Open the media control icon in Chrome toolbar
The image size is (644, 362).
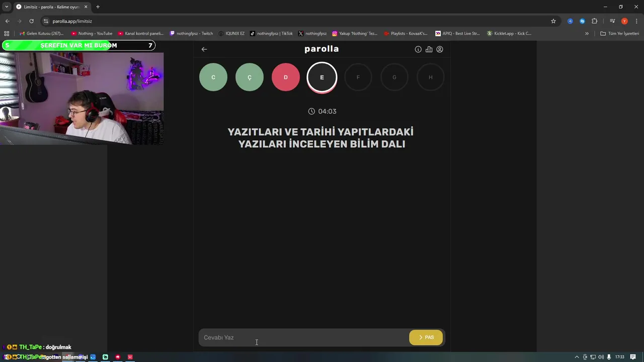coord(612,21)
